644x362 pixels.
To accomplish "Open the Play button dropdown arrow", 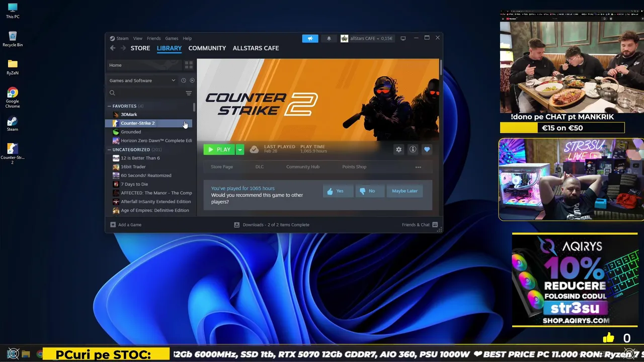I will [240, 149].
